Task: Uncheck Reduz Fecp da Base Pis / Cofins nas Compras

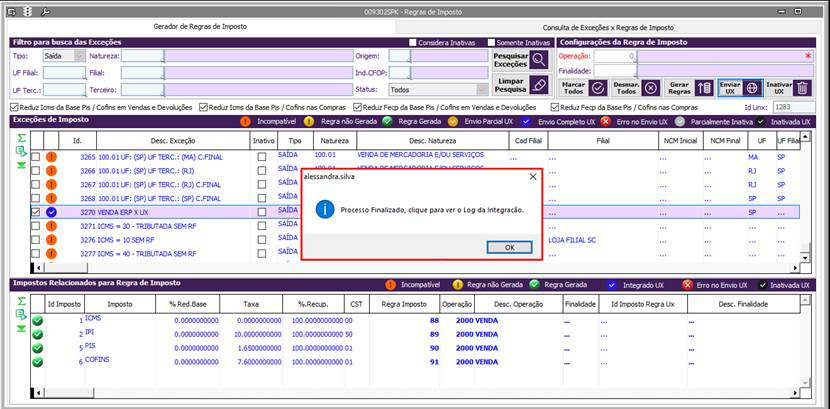Action: click(555, 107)
